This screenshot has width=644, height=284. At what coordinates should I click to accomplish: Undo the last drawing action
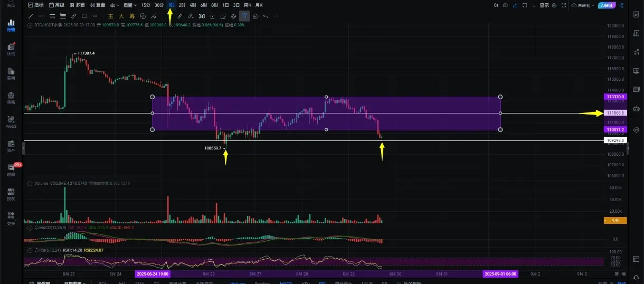tap(266, 16)
